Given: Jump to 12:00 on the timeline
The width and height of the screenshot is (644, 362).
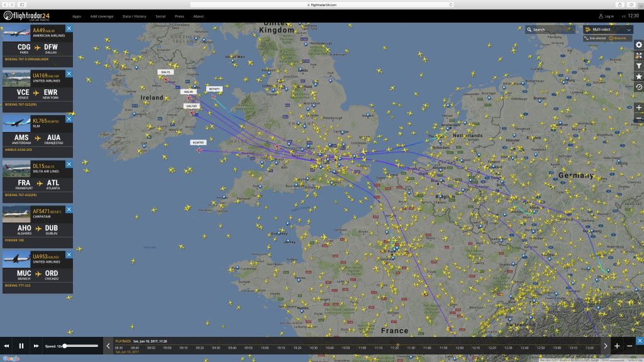Looking at the screenshot, I should click(460, 348).
